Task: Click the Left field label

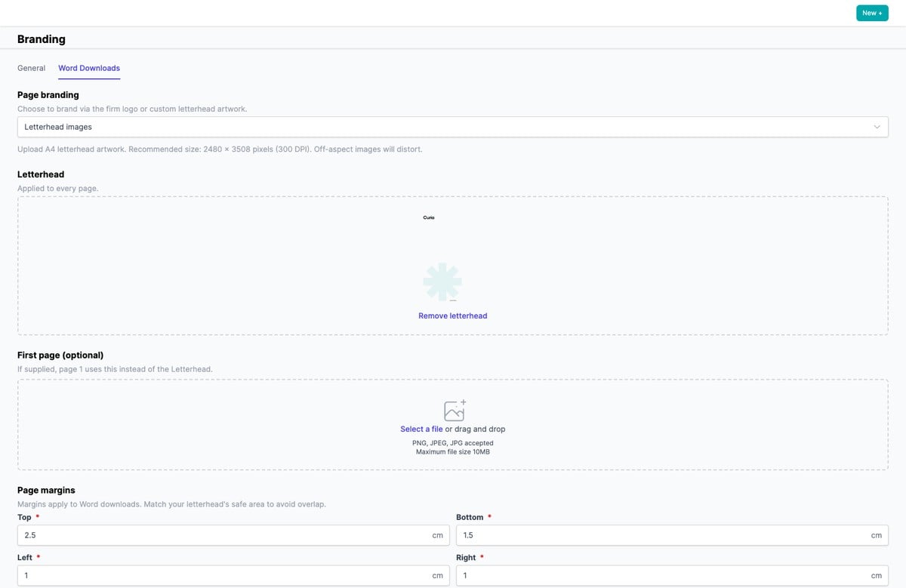Action: point(25,557)
